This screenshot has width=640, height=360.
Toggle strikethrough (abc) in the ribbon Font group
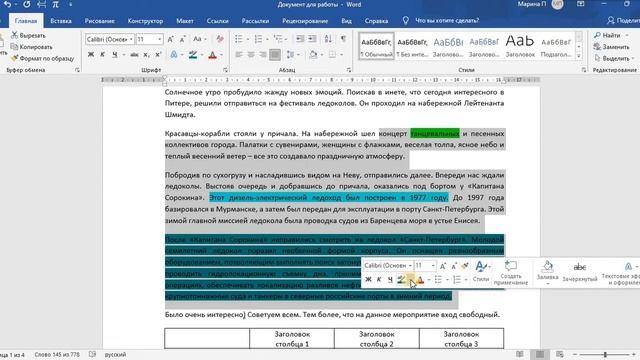[x=134, y=54]
